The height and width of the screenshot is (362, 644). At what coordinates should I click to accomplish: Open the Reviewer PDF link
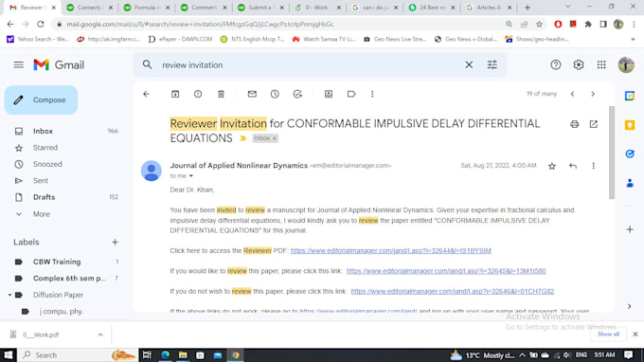[x=390, y=250]
